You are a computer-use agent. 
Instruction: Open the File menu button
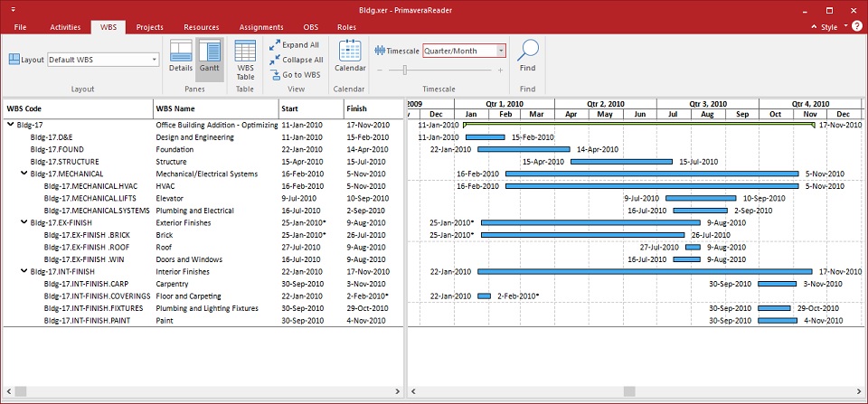pos(20,27)
